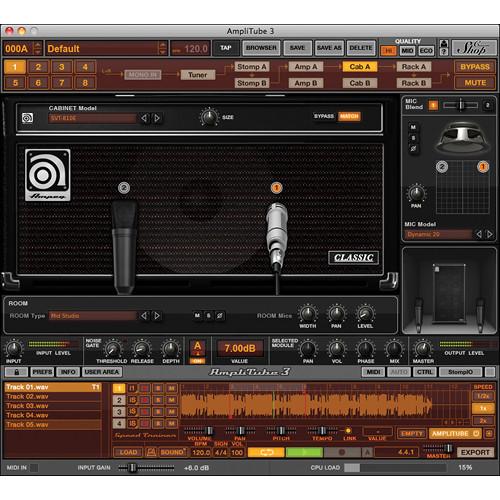This screenshot has height=500, width=500.
Task: Click the phase invert icon in mic panel
Action: point(413,149)
